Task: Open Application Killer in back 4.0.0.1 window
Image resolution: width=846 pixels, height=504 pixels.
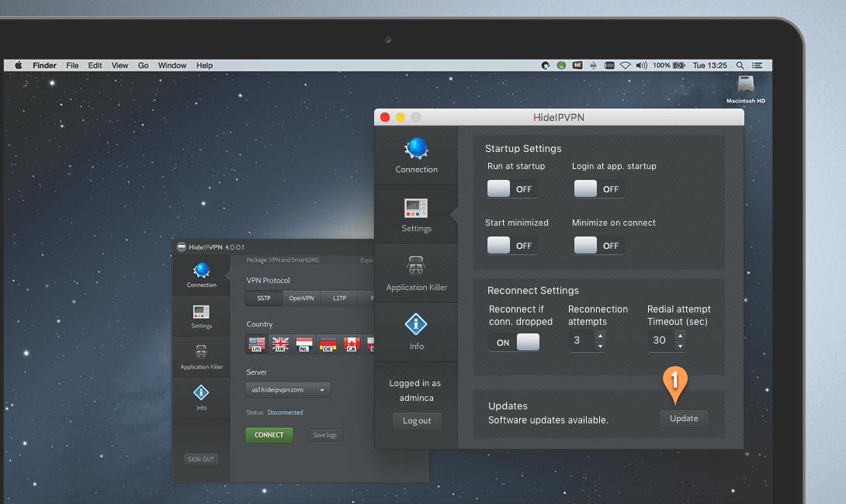Action: (201, 357)
